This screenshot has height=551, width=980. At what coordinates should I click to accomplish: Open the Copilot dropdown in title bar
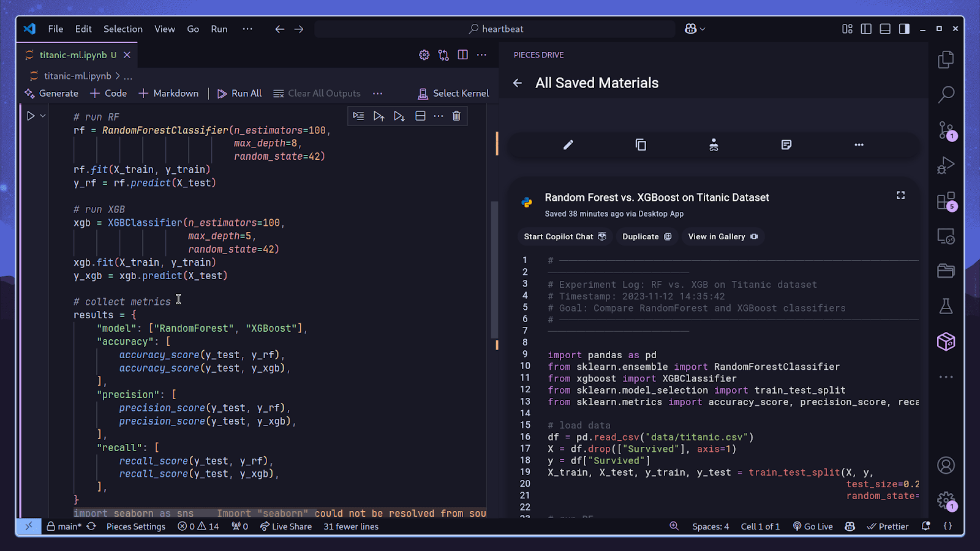pyautogui.click(x=695, y=29)
